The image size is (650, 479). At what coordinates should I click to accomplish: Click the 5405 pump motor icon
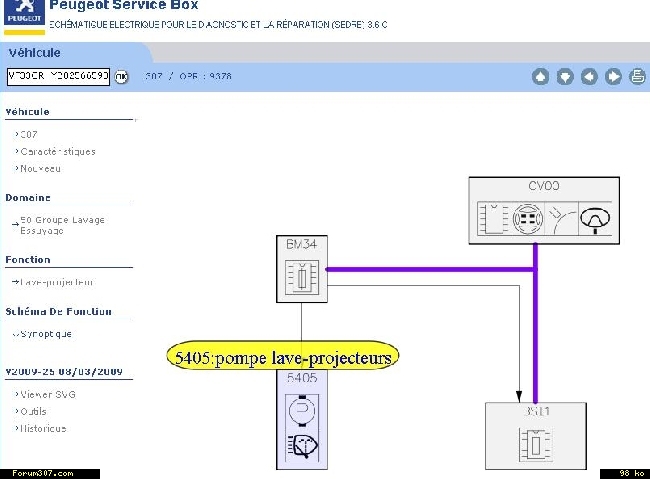302,411
